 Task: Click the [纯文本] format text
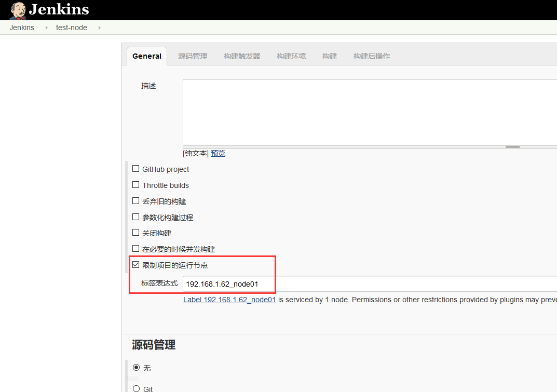point(196,154)
